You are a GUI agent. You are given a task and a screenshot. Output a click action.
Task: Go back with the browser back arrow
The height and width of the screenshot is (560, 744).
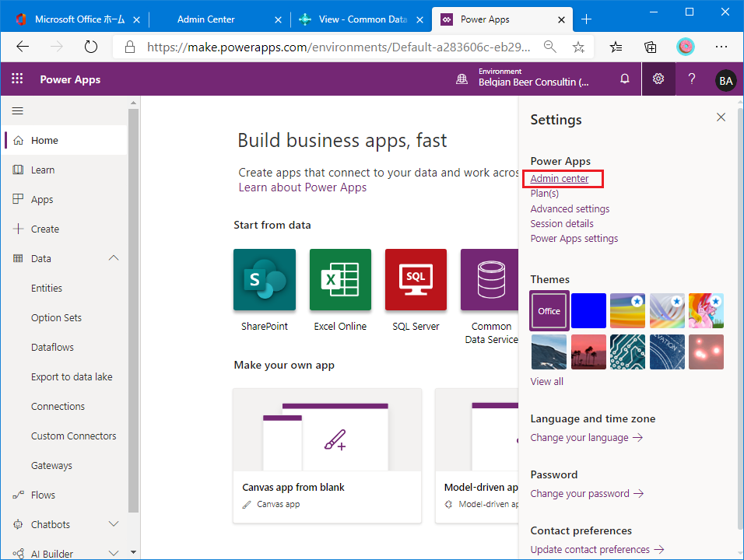coord(23,47)
